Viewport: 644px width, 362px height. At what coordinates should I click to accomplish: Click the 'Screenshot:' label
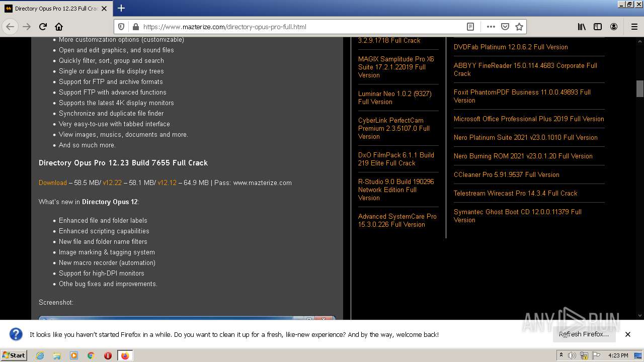point(56,302)
